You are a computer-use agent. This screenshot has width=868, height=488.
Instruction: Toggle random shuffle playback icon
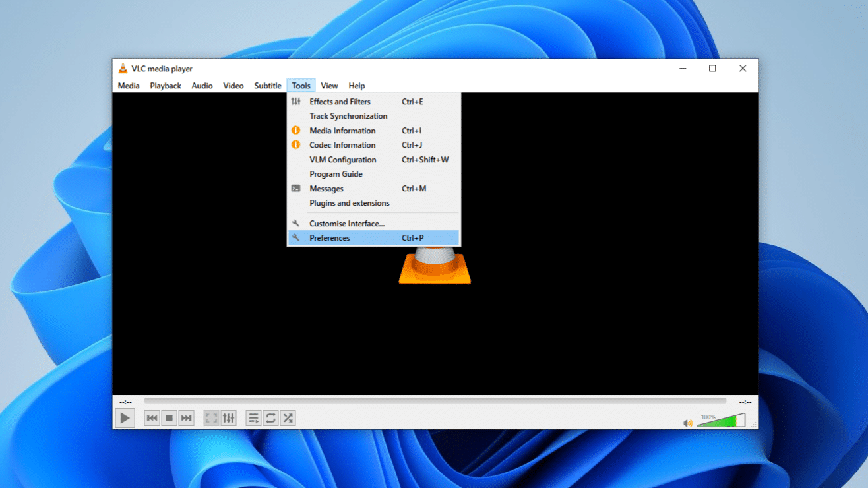point(288,418)
